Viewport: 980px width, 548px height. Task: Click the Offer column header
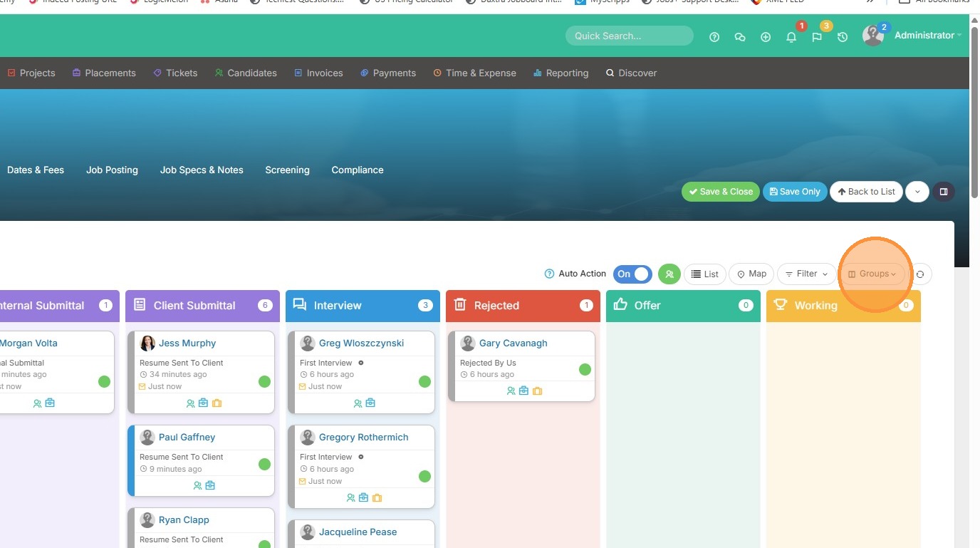684,306
